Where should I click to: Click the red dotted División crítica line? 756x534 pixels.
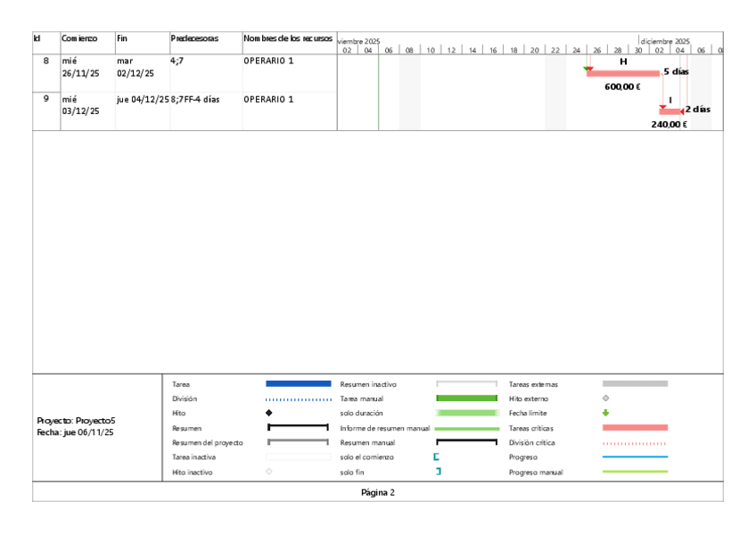(635, 443)
